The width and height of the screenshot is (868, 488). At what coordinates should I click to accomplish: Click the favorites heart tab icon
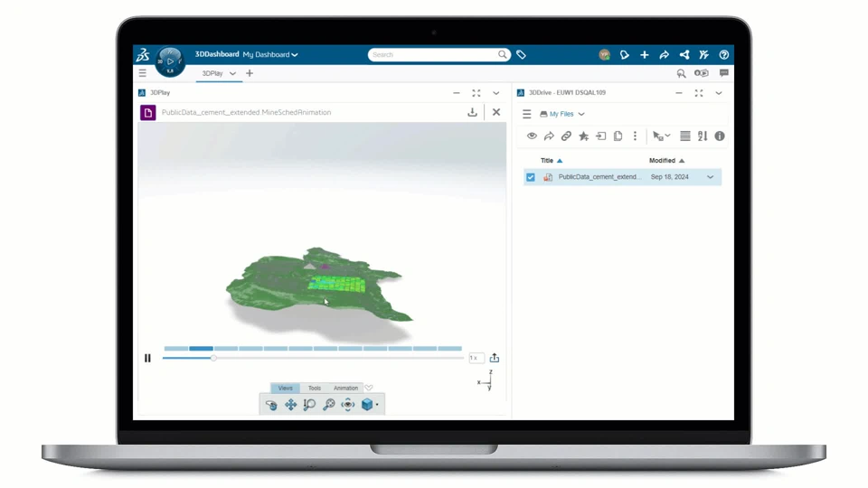369,388
